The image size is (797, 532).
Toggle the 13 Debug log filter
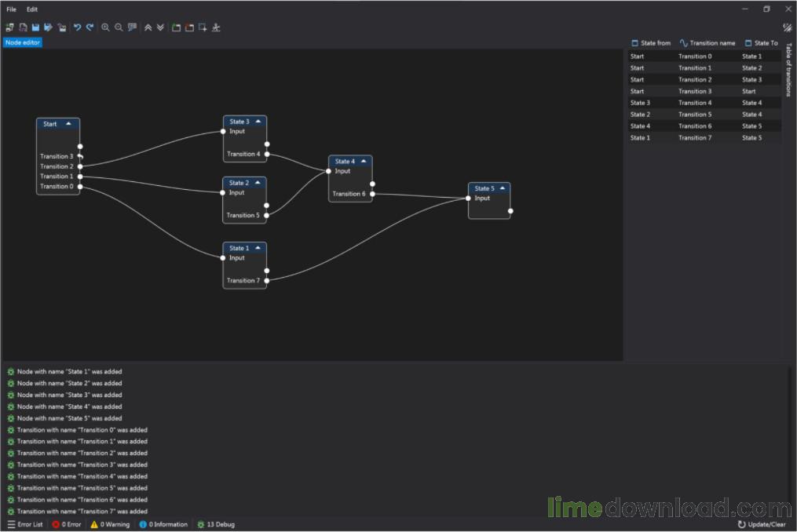[216, 524]
